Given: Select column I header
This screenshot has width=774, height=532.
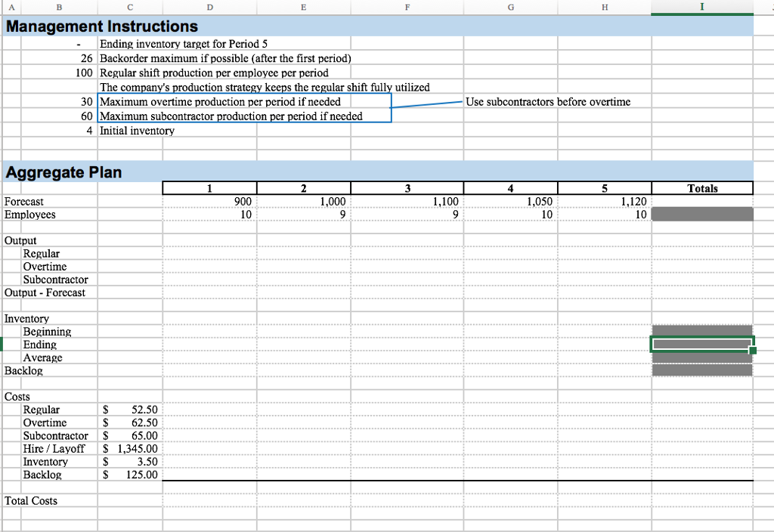Looking at the screenshot, I should (x=701, y=7).
